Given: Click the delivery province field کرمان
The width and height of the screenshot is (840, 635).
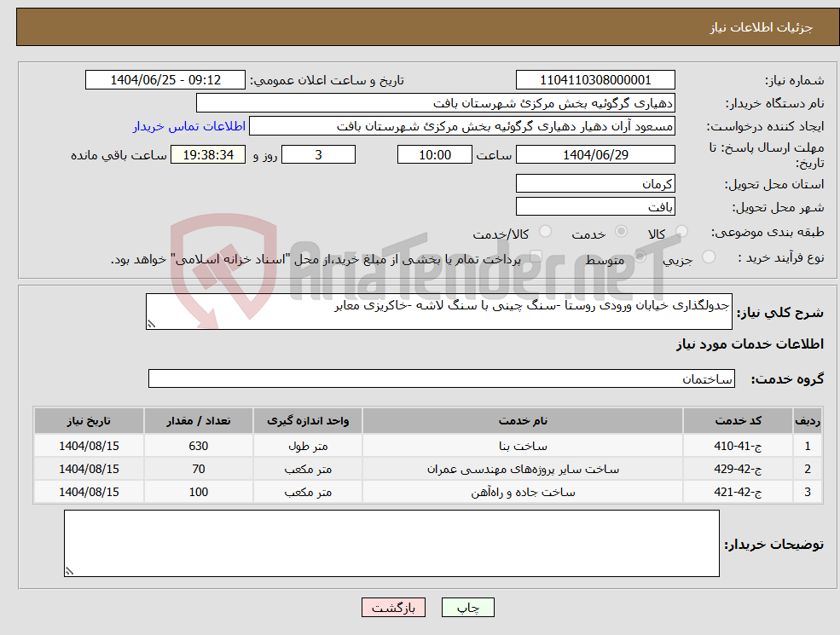Looking at the screenshot, I should [594, 182].
